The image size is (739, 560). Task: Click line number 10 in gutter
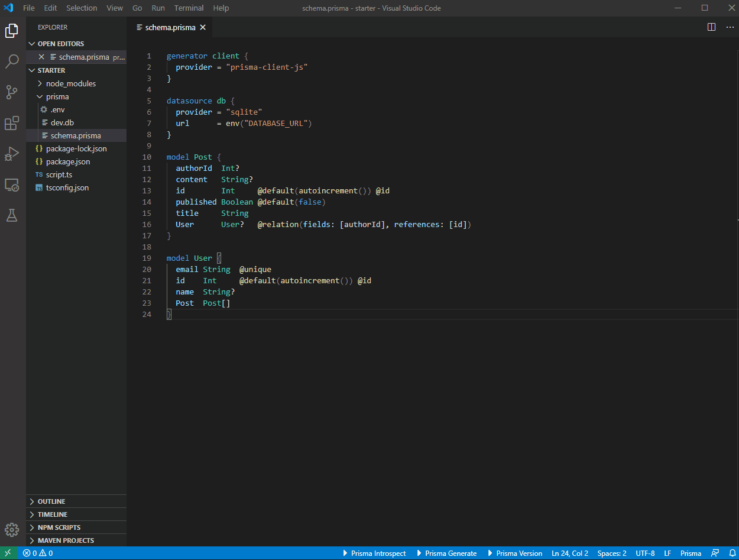pyautogui.click(x=147, y=157)
